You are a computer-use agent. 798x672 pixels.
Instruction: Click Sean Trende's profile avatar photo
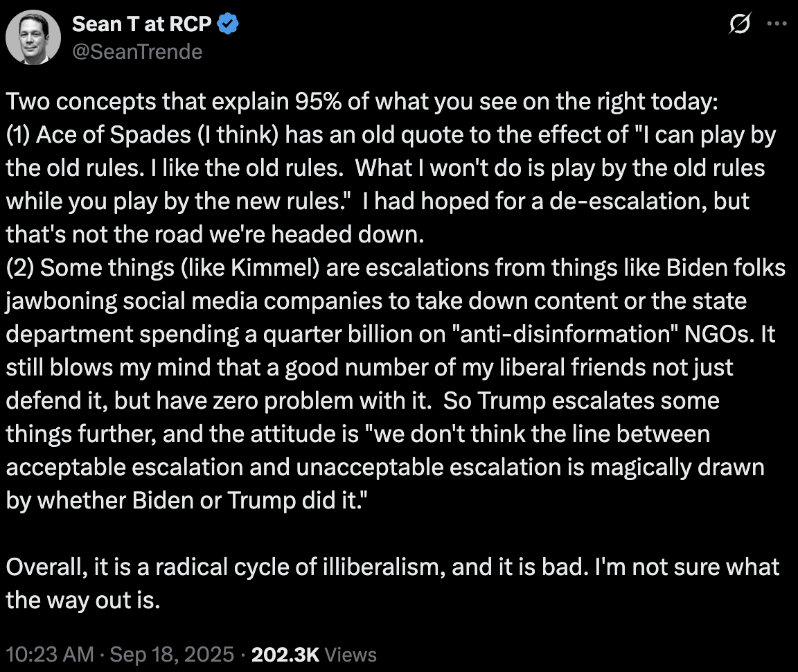33,37
